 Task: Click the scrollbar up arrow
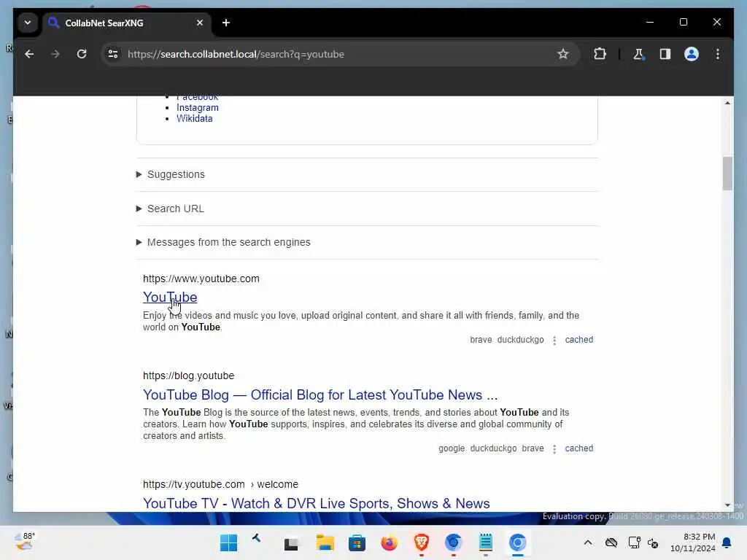coord(727,103)
